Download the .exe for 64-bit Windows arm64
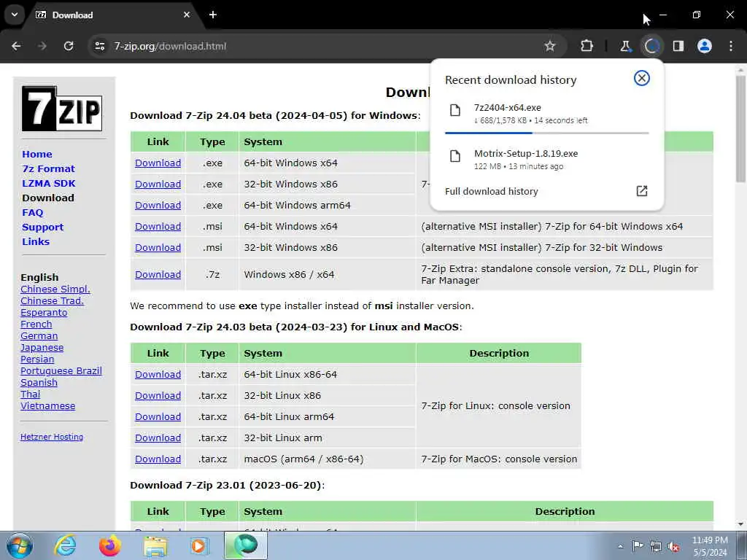The height and width of the screenshot is (560, 747). point(158,205)
